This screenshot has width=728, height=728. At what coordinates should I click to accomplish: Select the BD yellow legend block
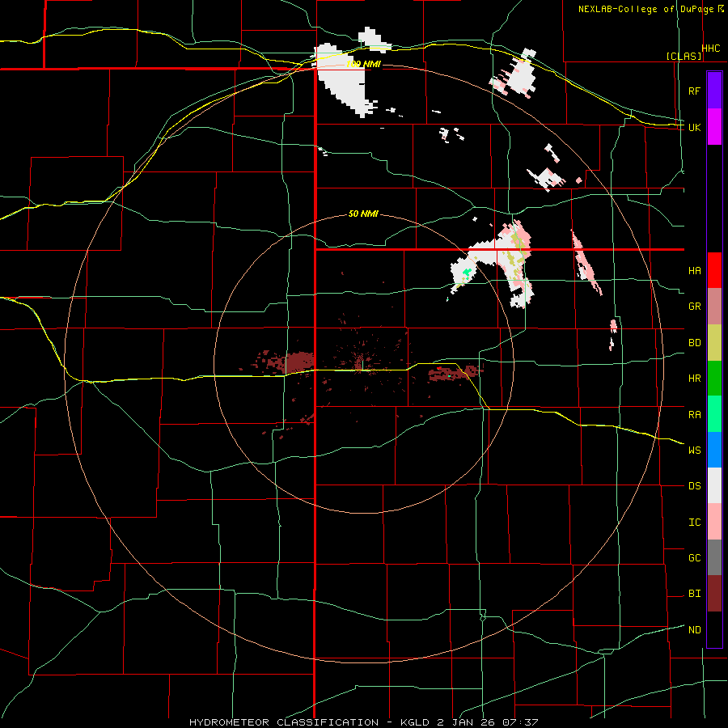tap(714, 342)
